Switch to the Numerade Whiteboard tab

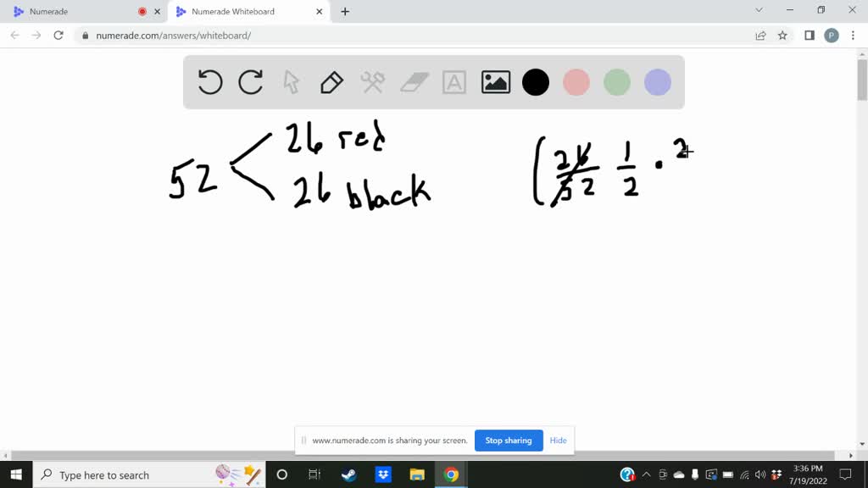point(235,12)
